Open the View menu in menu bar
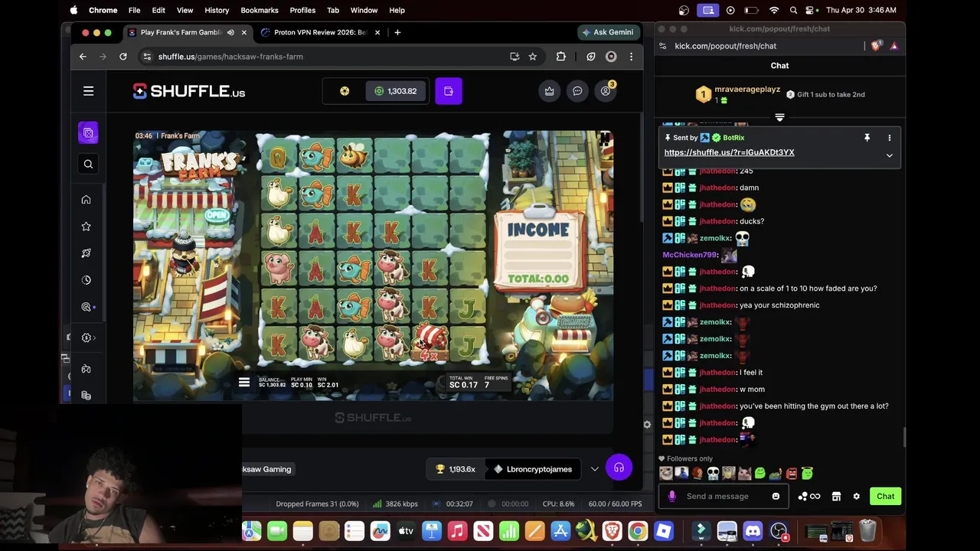Screen dimensions: 980x551 click(x=185, y=10)
